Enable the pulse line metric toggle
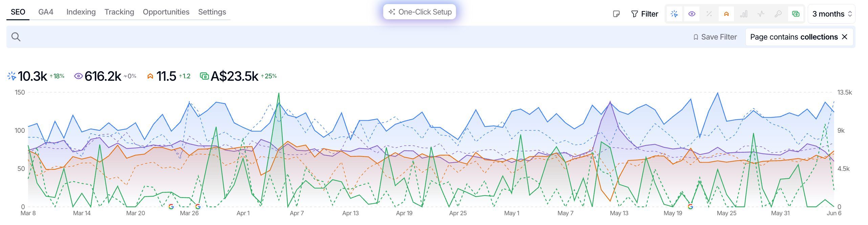Viewport: 868px width, 225px height. 761,14
